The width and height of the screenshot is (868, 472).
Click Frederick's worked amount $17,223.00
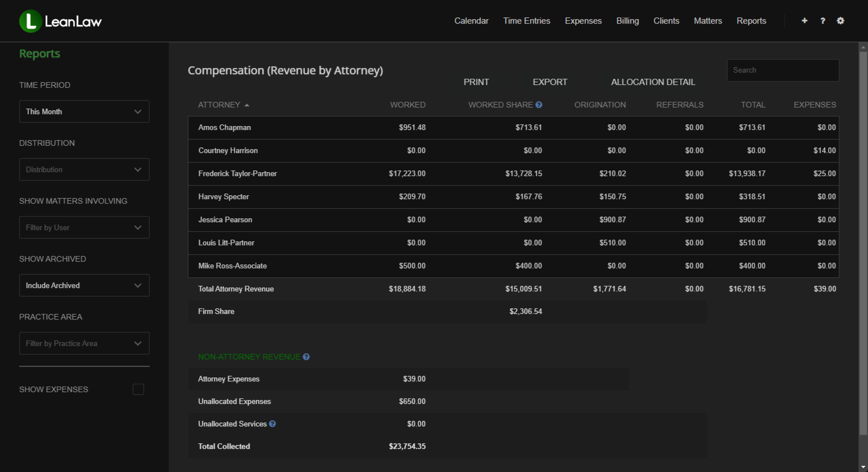[407, 173]
